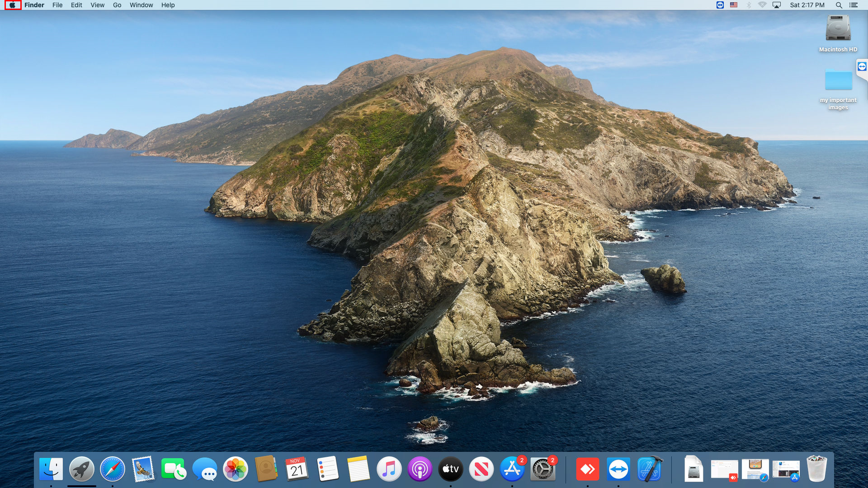Open the View menu
The width and height of the screenshot is (868, 488).
[97, 5]
